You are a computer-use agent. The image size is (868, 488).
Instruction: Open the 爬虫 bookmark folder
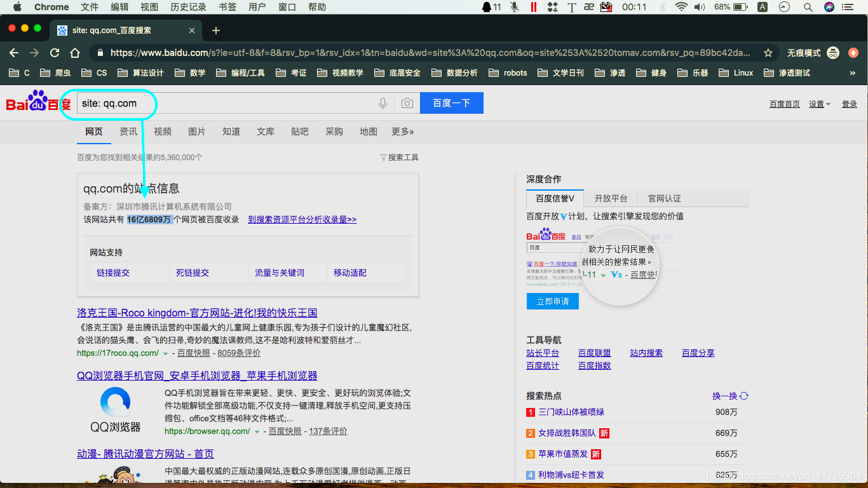tap(55, 73)
